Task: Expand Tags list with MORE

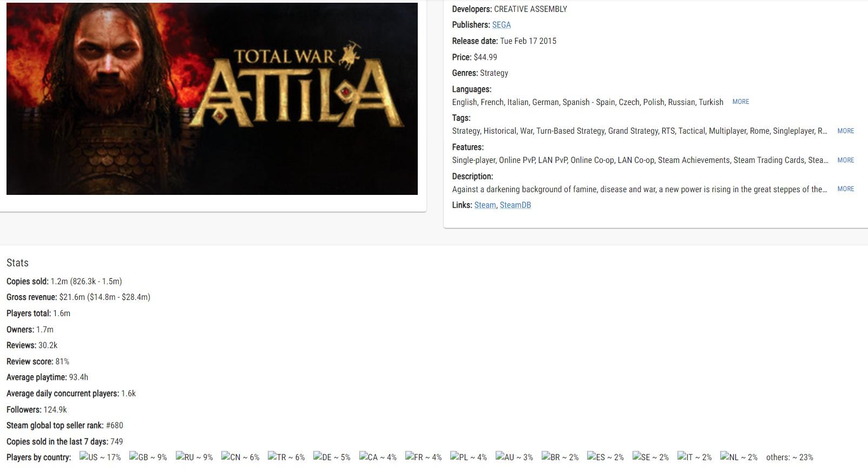Action: (x=846, y=131)
